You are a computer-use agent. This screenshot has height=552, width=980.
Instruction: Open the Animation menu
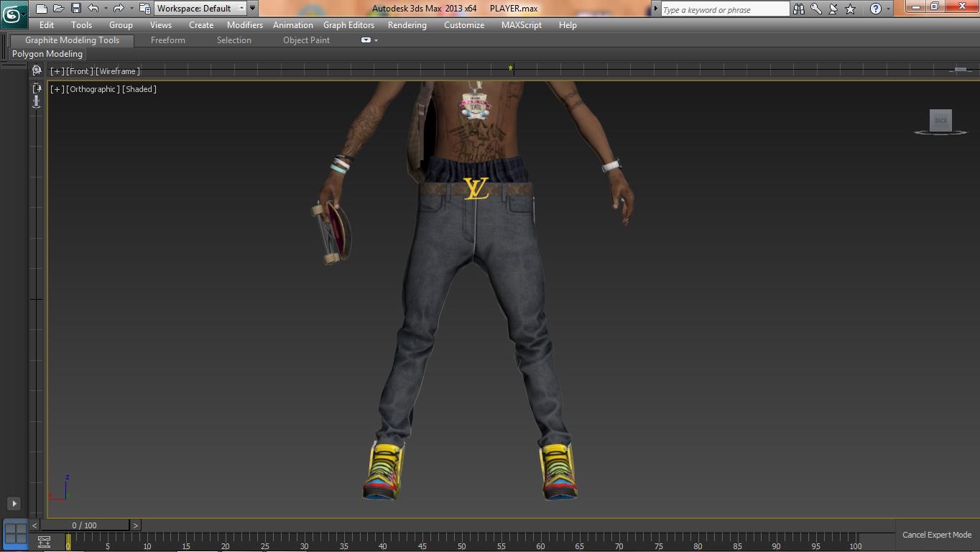[x=293, y=25]
